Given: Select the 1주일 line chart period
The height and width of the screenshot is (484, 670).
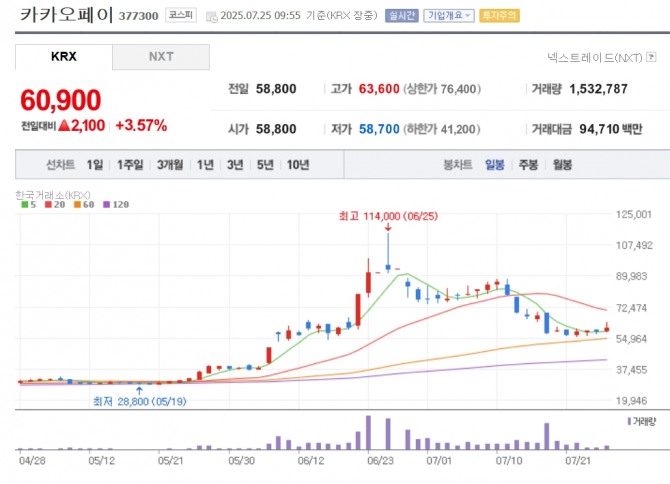Looking at the screenshot, I should coord(130,164).
